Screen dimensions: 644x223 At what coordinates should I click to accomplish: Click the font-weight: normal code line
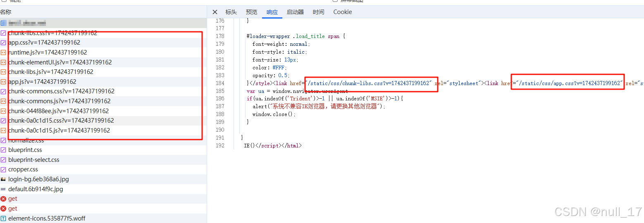(x=281, y=44)
